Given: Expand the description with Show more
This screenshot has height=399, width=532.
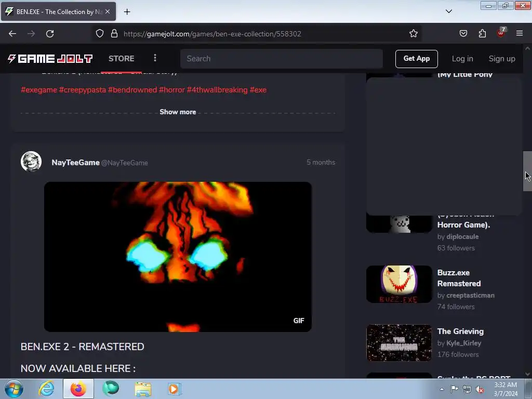Looking at the screenshot, I should coord(178,112).
